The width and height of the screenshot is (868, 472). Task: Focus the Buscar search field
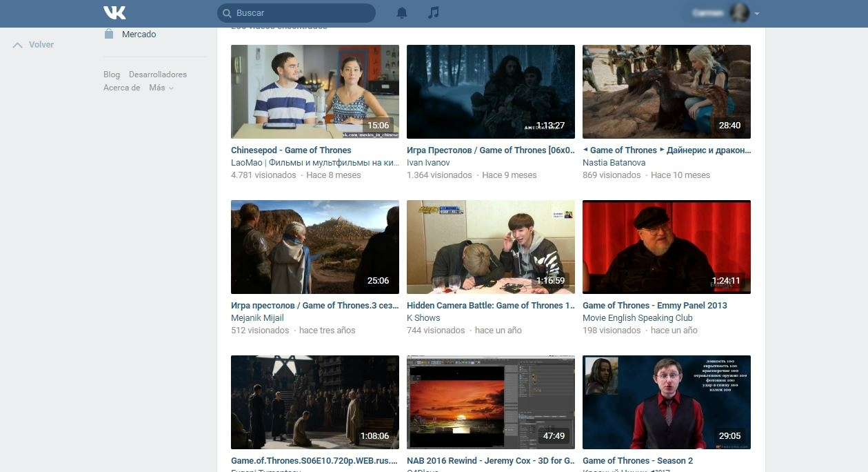(296, 13)
